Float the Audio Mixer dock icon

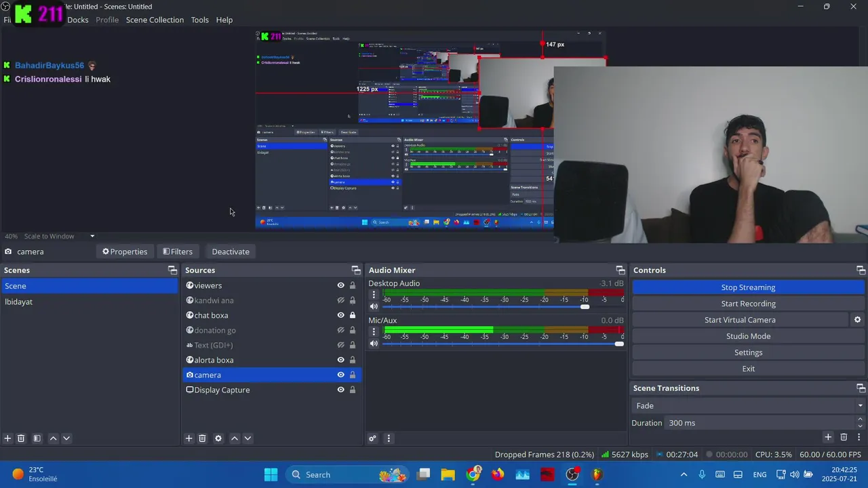[x=620, y=270]
